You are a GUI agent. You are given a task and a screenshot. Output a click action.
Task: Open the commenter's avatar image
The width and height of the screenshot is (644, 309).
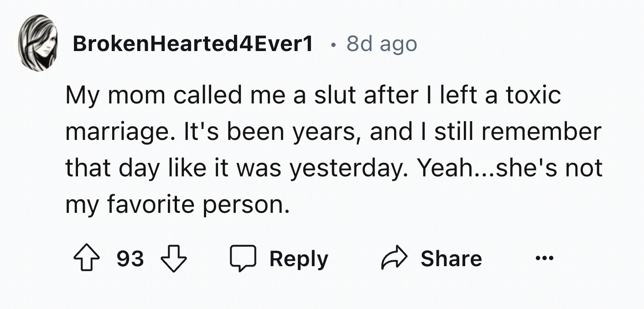38,43
